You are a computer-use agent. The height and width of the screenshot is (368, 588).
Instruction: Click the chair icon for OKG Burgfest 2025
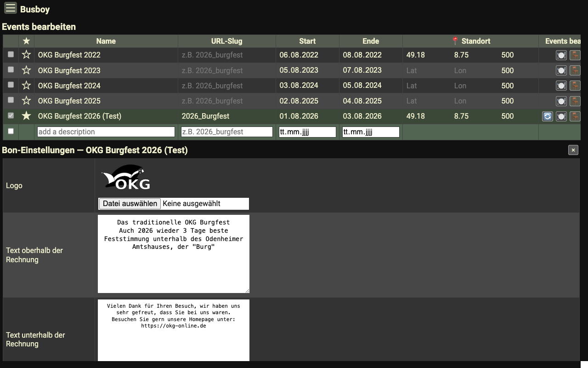(575, 101)
